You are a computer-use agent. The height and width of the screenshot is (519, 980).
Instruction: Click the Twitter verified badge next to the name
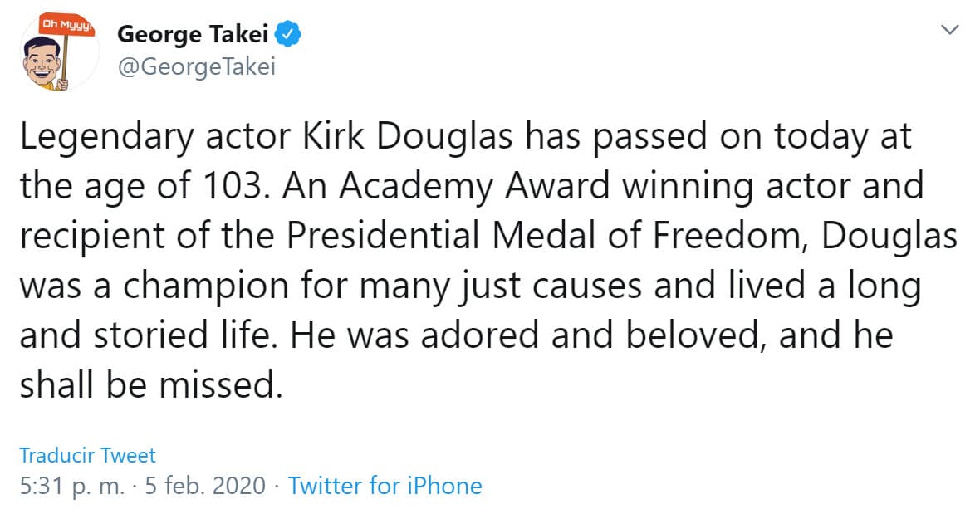pos(288,34)
